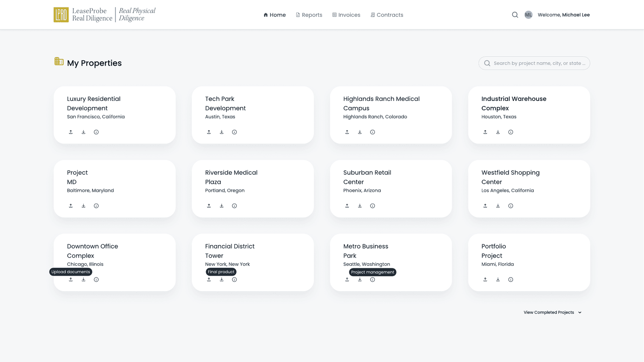Viewport: 644px width, 362px height.
Task: Focus the property search input field
Action: coord(534,63)
